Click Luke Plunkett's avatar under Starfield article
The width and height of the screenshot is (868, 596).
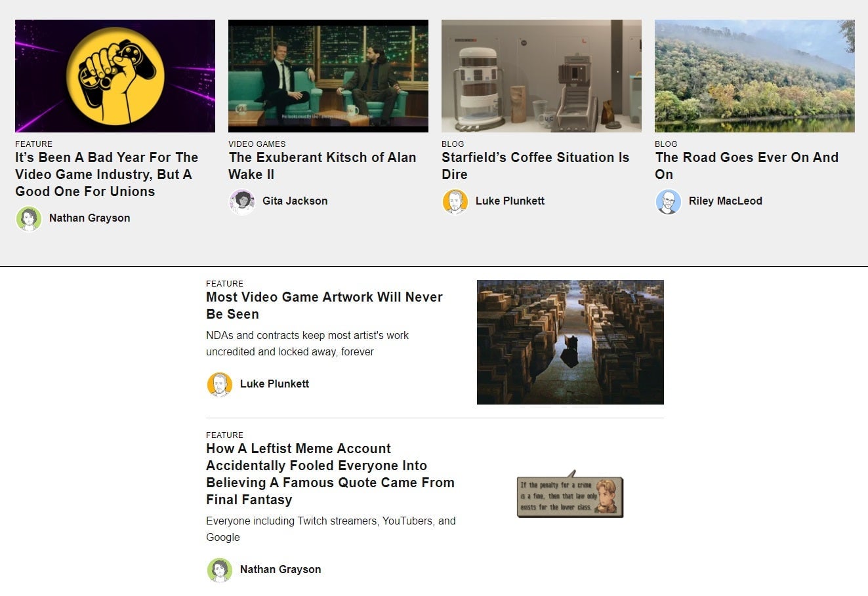click(x=455, y=201)
